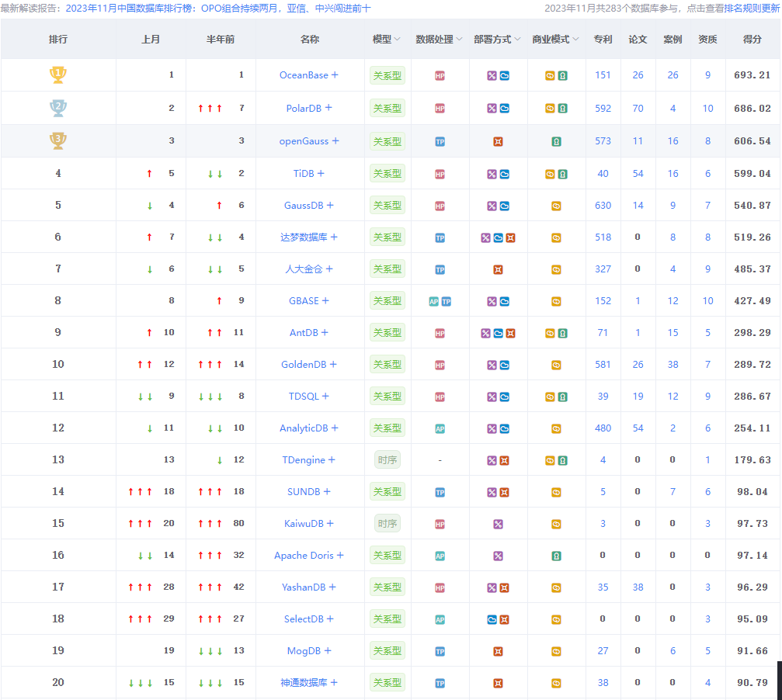Open the openGauss database link

tap(304, 141)
